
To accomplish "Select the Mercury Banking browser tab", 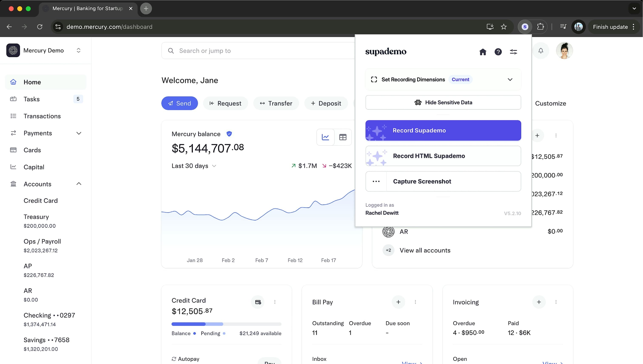I will tap(88, 8).
